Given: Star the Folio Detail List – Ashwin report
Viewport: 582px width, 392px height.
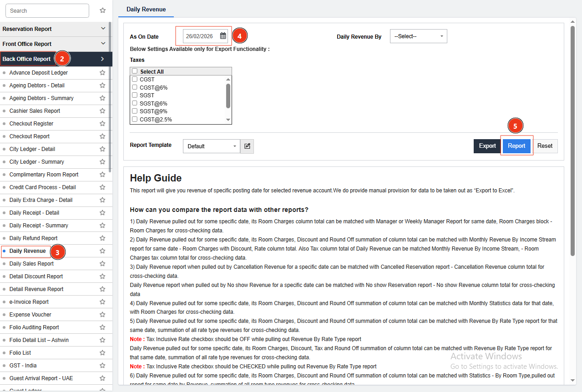Looking at the screenshot, I should pyautogui.click(x=102, y=340).
